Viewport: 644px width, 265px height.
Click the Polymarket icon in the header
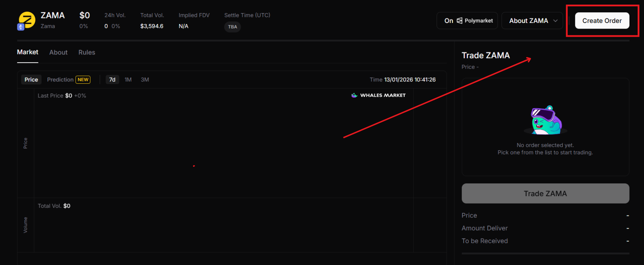click(459, 20)
